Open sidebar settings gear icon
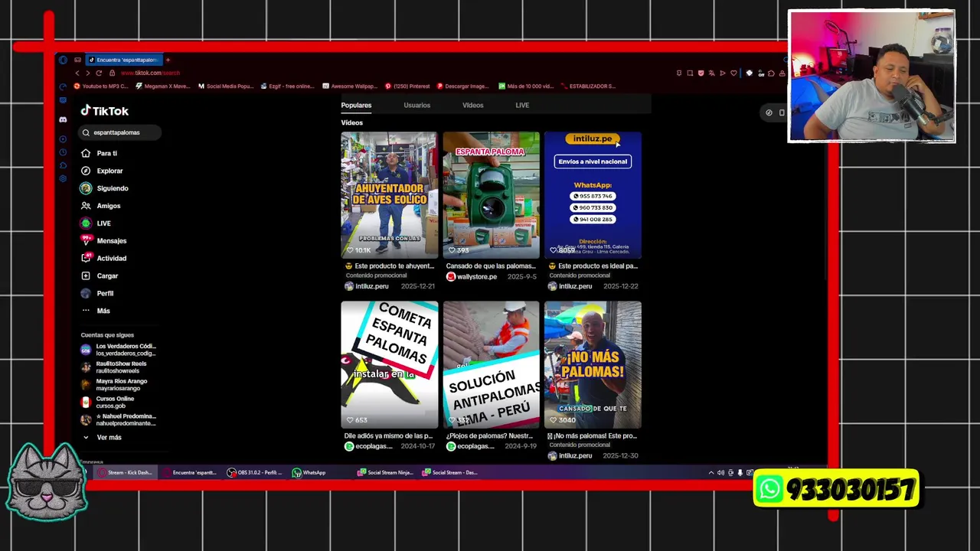 (x=63, y=178)
